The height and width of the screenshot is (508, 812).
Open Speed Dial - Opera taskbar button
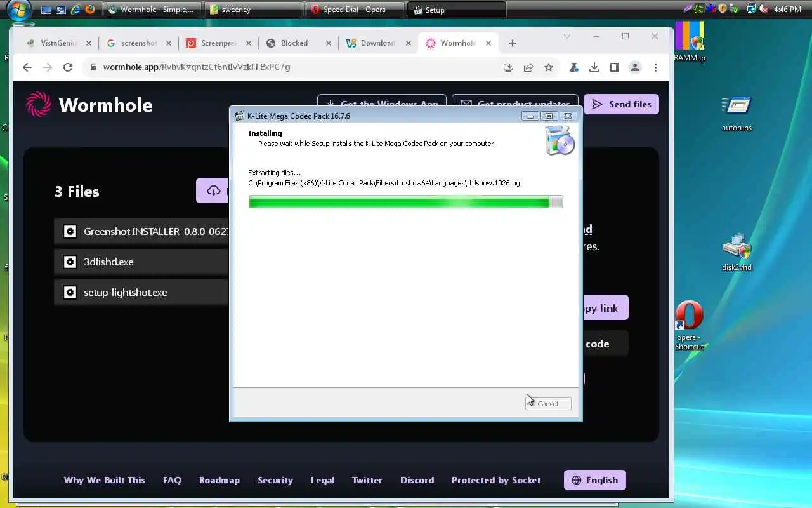click(355, 10)
